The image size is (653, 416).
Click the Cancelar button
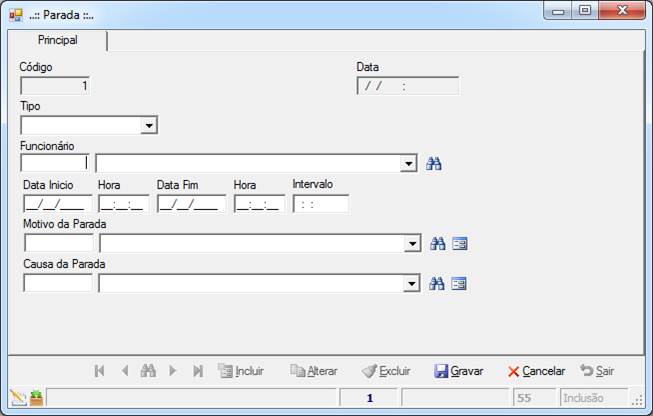(536, 371)
